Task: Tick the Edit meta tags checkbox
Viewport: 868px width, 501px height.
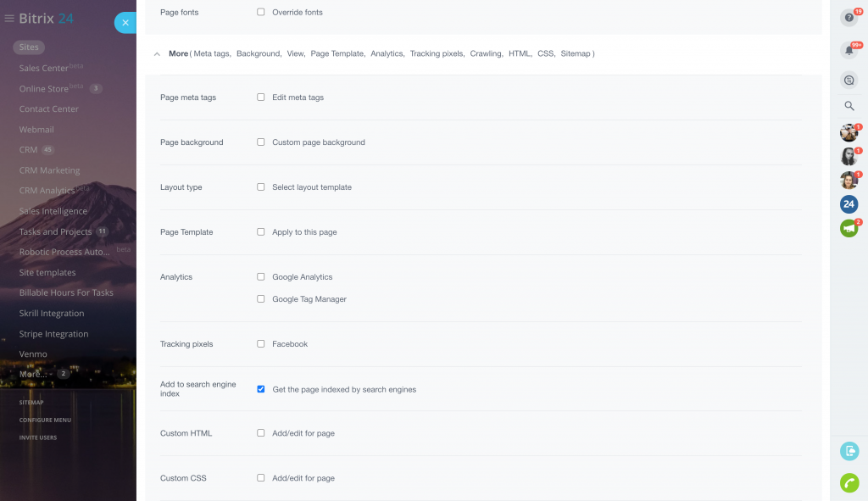Action: tap(261, 97)
